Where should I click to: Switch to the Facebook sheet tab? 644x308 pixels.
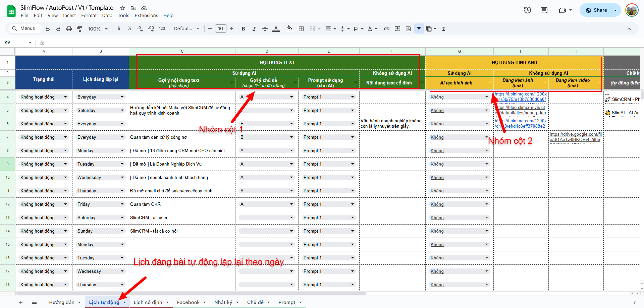[x=188, y=302]
